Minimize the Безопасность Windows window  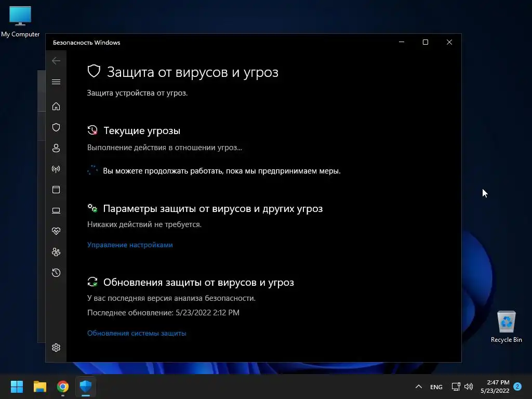[x=402, y=42]
